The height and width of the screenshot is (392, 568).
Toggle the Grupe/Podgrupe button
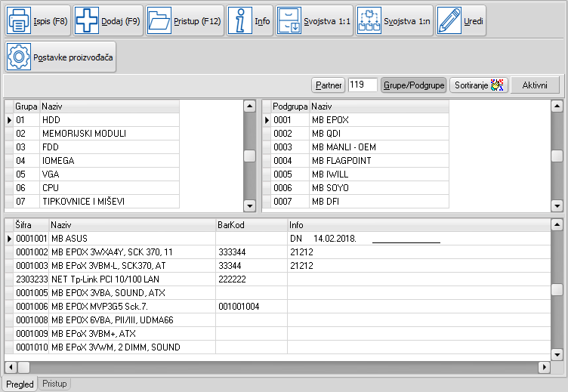point(414,85)
